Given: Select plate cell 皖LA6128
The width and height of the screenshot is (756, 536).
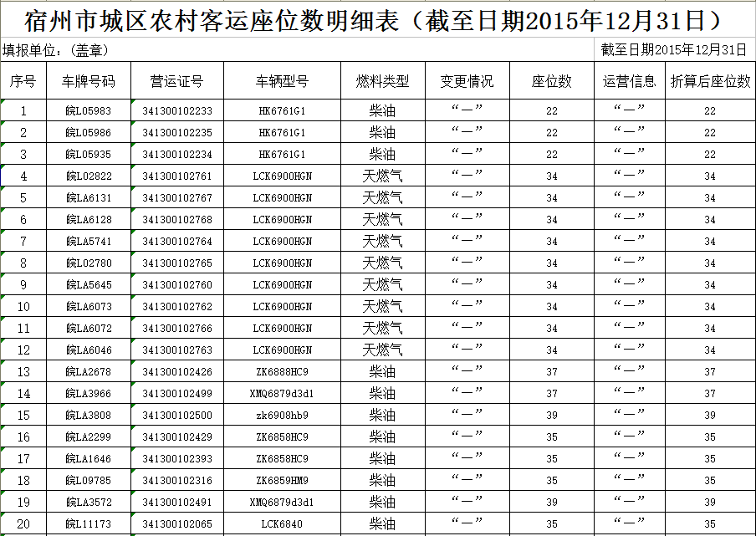Looking at the screenshot, I should pyautogui.click(x=89, y=219).
